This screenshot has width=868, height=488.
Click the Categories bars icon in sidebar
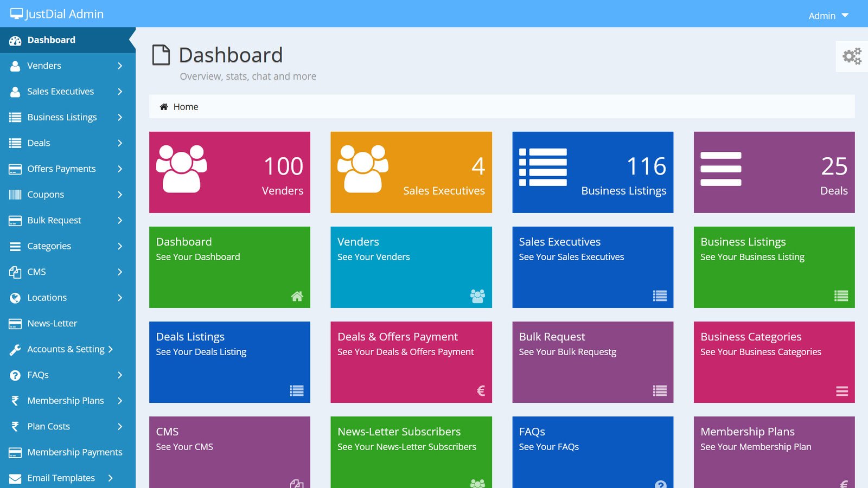tap(15, 246)
